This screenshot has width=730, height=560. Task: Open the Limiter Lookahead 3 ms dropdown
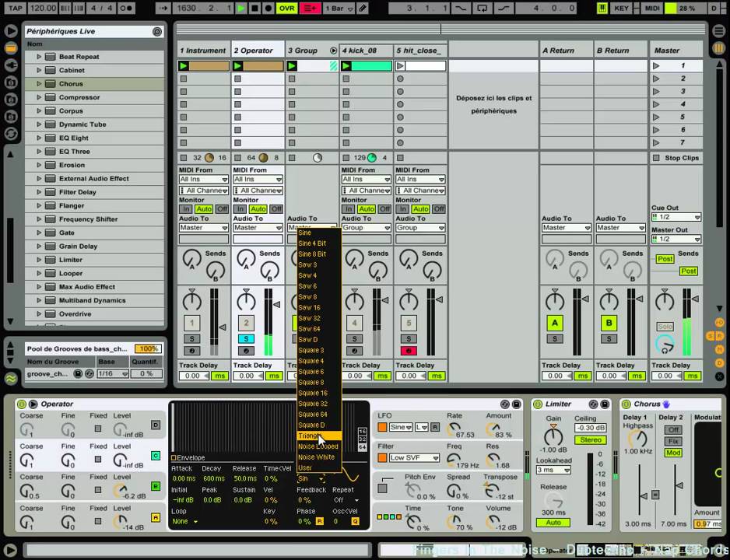coord(553,471)
